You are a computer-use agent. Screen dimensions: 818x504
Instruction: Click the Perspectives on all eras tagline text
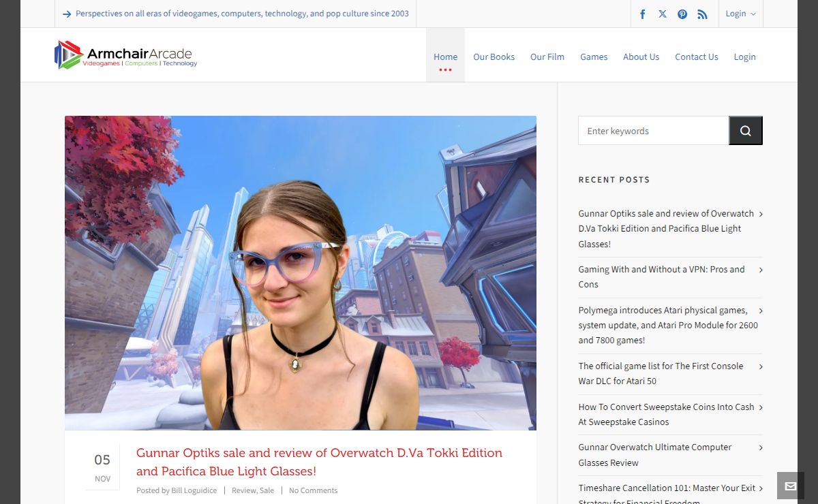coord(242,14)
